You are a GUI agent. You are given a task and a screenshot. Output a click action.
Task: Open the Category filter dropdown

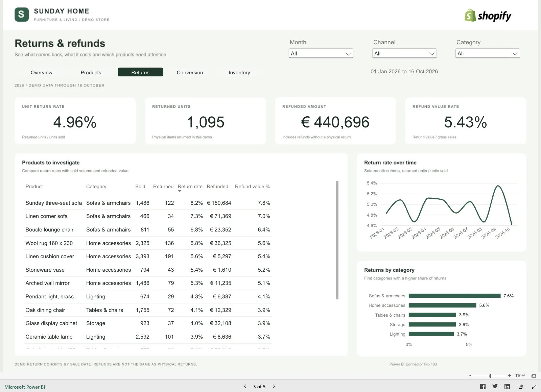pos(488,53)
